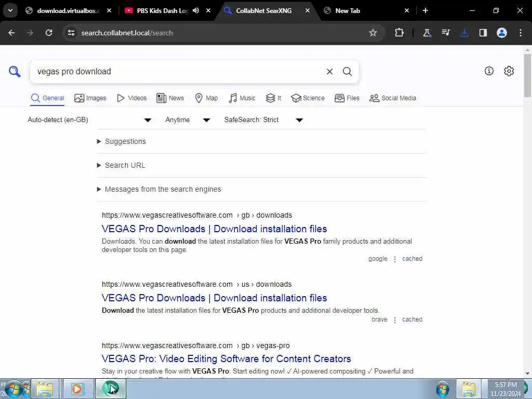Select the General search category
The width and height of the screenshot is (532, 399).
47,98
